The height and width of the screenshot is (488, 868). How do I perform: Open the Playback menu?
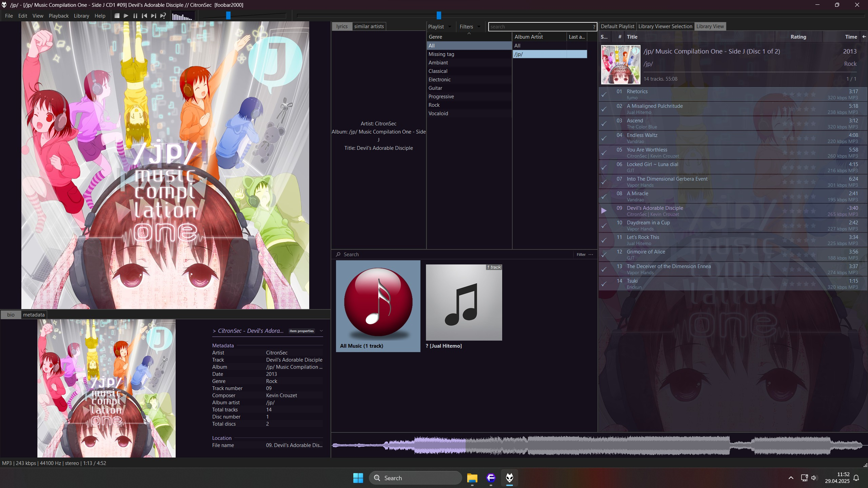click(x=59, y=16)
